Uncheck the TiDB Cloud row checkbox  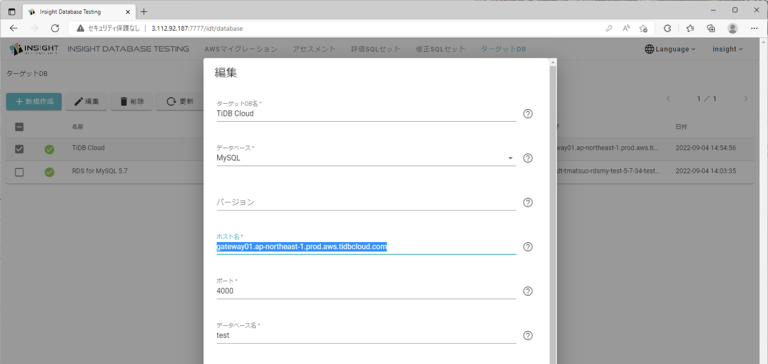(19, 149)
